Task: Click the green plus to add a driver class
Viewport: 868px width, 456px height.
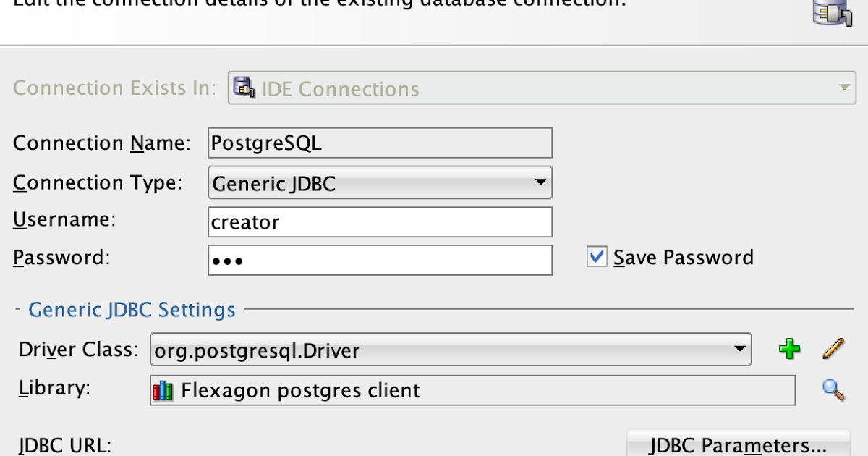Action: click(790, 350)
